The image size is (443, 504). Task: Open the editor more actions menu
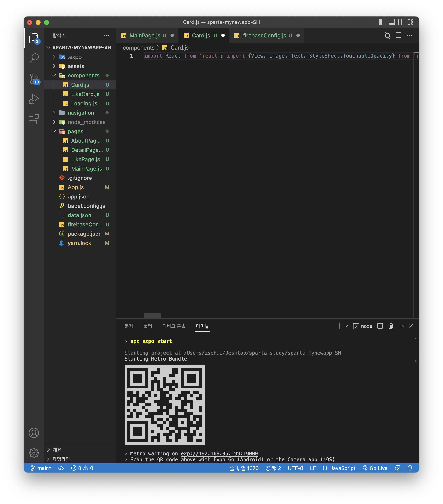(409, 36)
